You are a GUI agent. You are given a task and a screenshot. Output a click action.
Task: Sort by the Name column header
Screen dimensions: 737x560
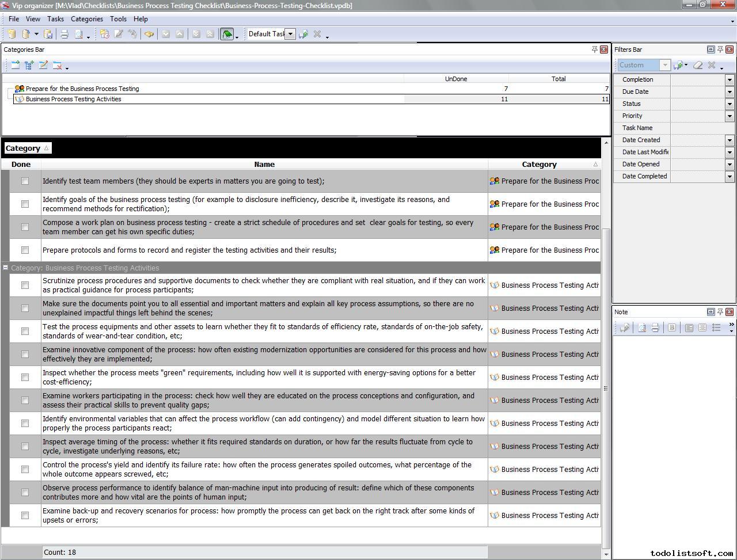coord(264,165)
